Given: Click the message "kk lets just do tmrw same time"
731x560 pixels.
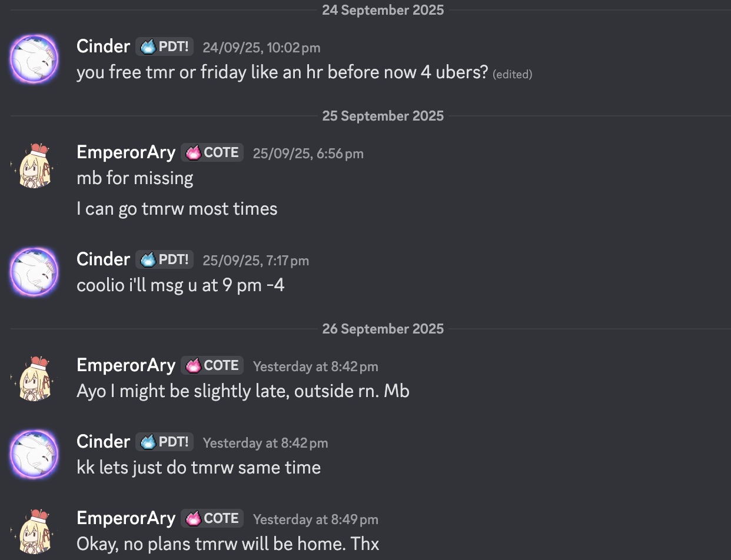Looking at the screenshot, I should [198, 468].
